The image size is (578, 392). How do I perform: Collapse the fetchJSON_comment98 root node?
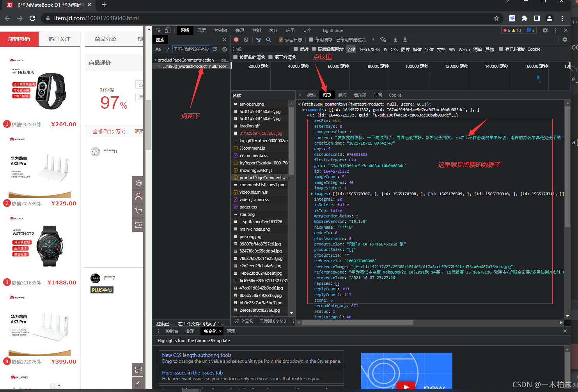pyautogui.click(x=300, y=104)
